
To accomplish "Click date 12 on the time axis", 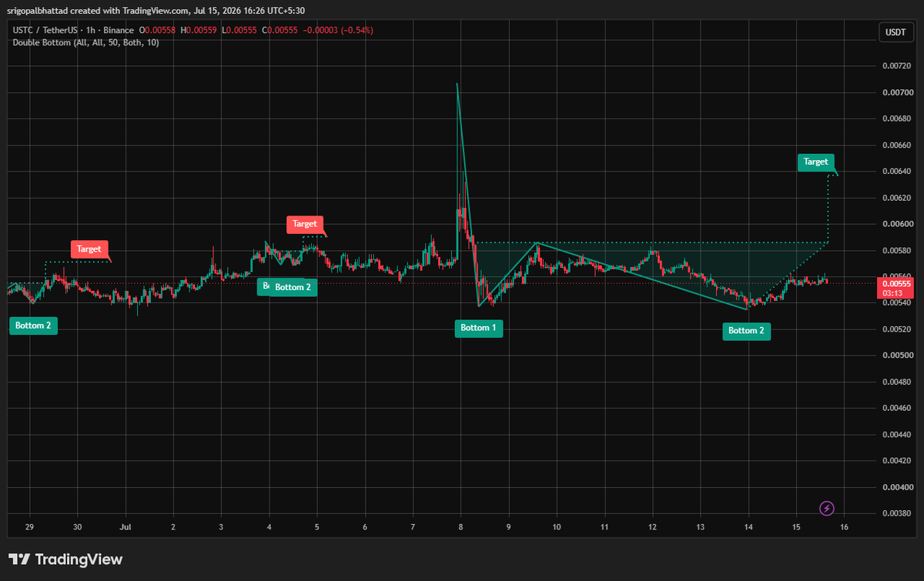I will 652,528.
